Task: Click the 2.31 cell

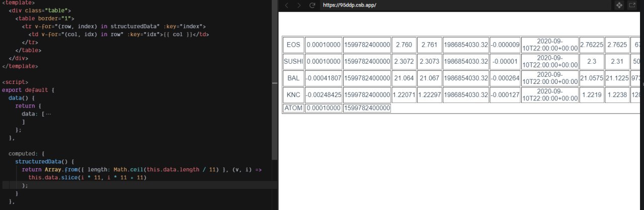Action: tap(617, 62)
